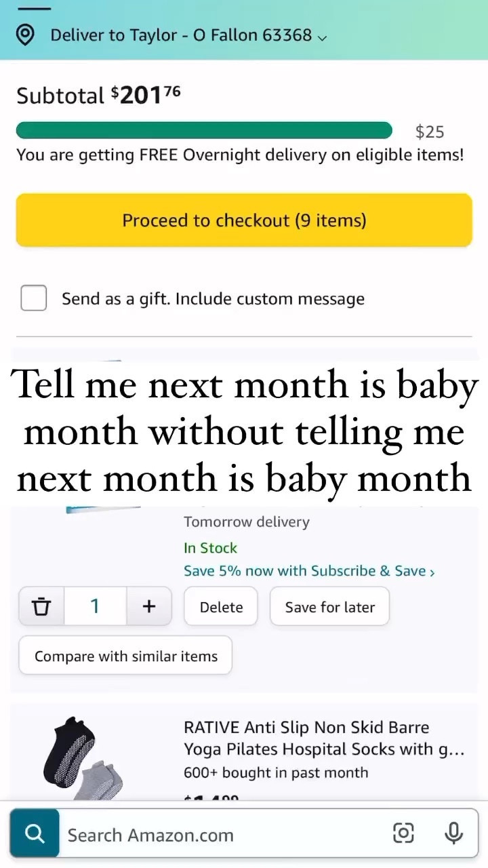Tap the trash can decrease-quantity icon
Viewport: 488px width, 868px height.
pos(41,606)
